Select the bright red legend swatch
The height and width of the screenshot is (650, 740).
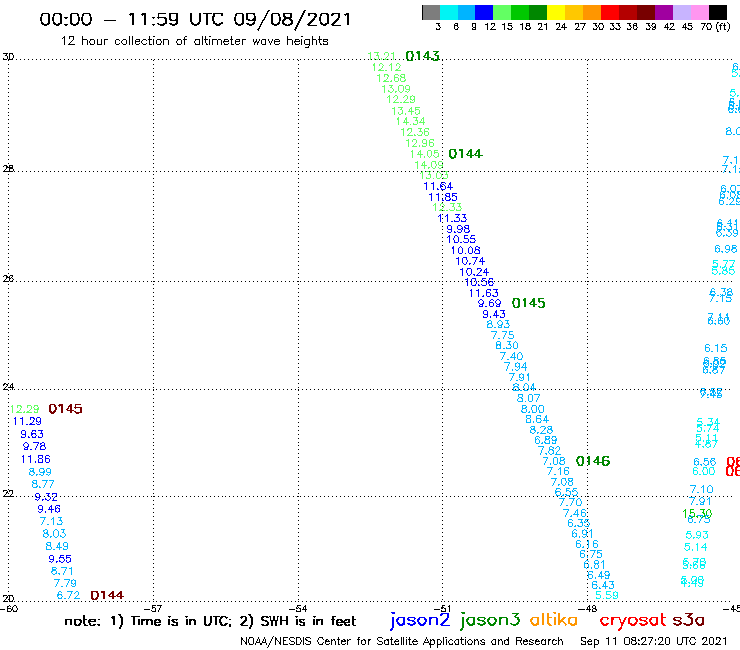pos(610,12)
